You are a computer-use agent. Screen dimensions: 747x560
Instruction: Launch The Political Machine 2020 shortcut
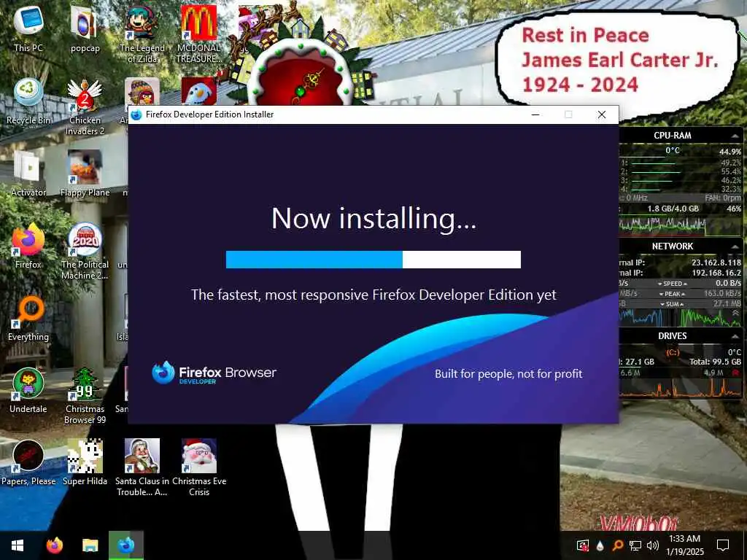[x=85, y=252]
